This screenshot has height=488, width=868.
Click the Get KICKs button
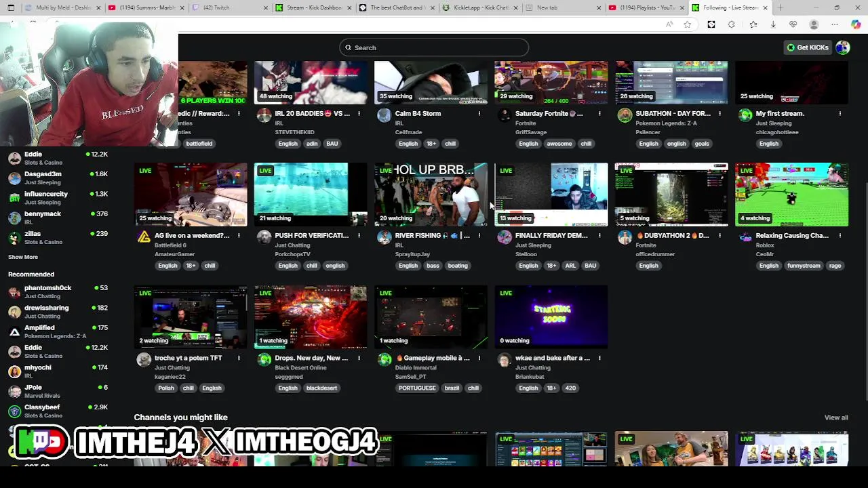pos(808,47)
